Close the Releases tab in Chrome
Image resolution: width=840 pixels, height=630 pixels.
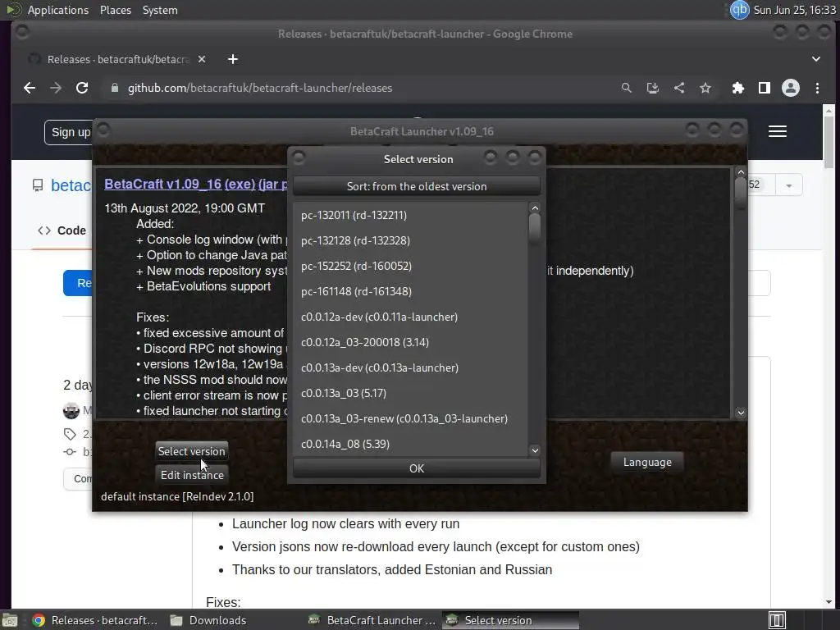[x=202, y=59]
